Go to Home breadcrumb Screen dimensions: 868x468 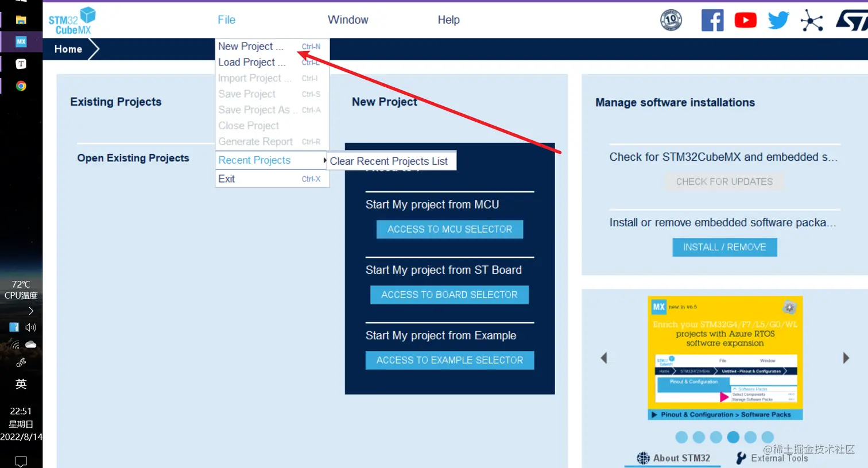[x=68, y=49]
